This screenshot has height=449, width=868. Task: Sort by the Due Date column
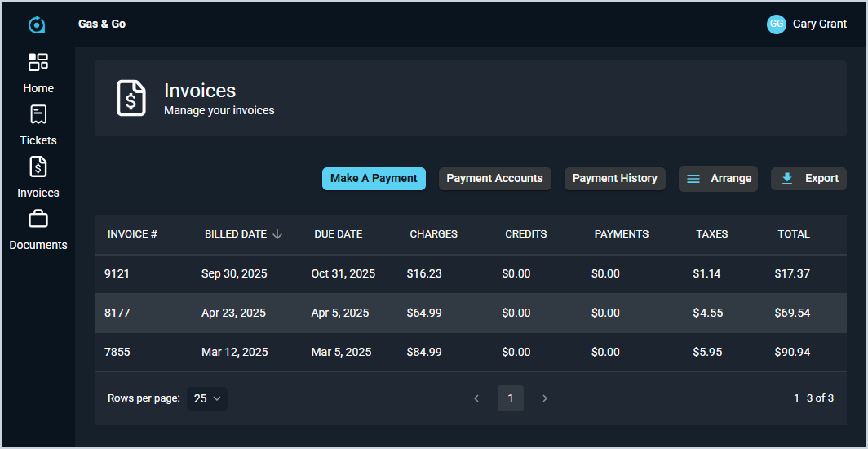point(338,234)
